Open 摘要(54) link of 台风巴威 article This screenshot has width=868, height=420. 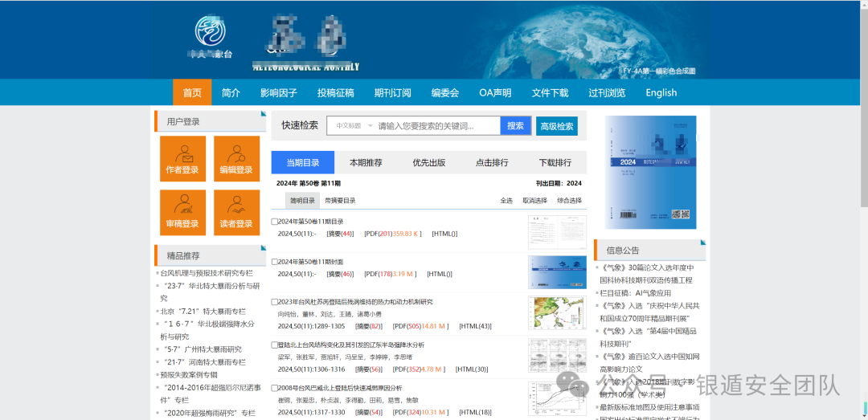point(369,412)
